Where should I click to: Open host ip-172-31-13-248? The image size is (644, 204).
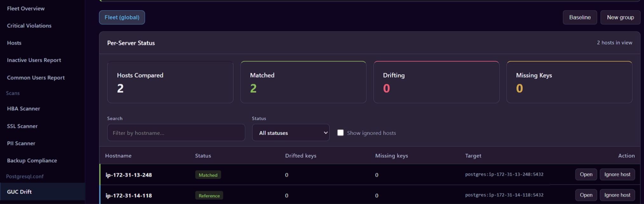coord(586,174)
